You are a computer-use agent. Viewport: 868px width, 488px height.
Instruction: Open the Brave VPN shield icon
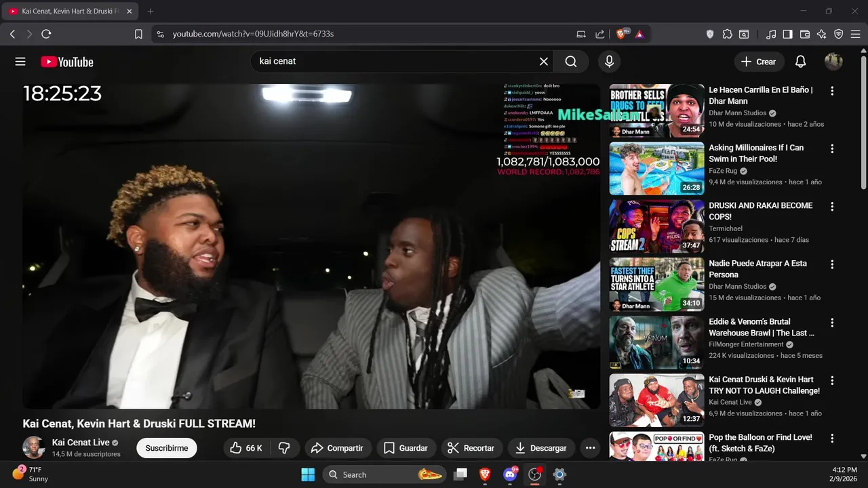click(x=839, y=34)
